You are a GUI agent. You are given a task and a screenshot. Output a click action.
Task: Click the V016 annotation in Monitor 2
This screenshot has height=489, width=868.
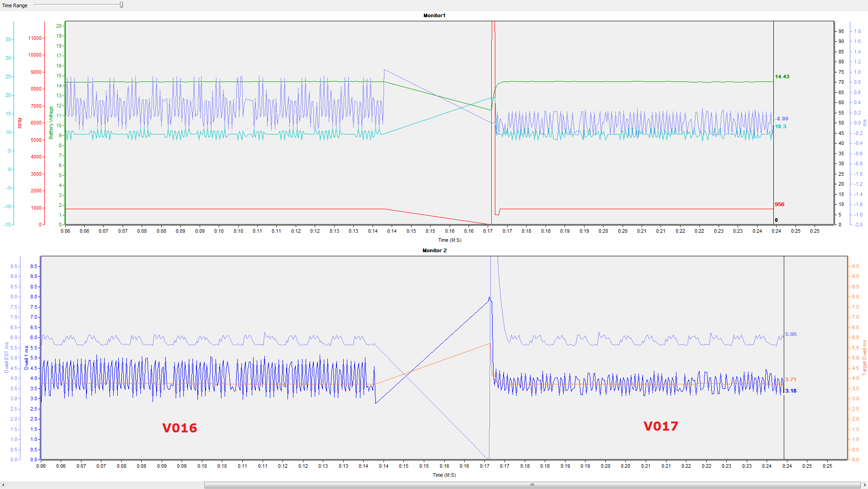[180, 428]
